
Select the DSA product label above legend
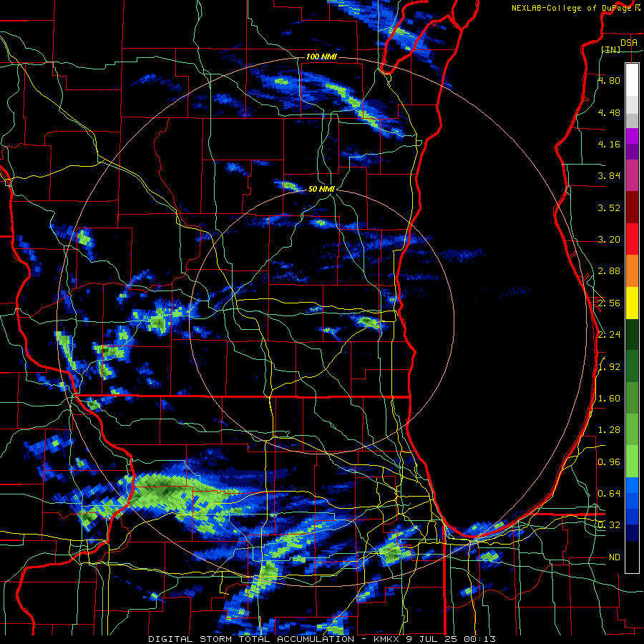[628, 42]
